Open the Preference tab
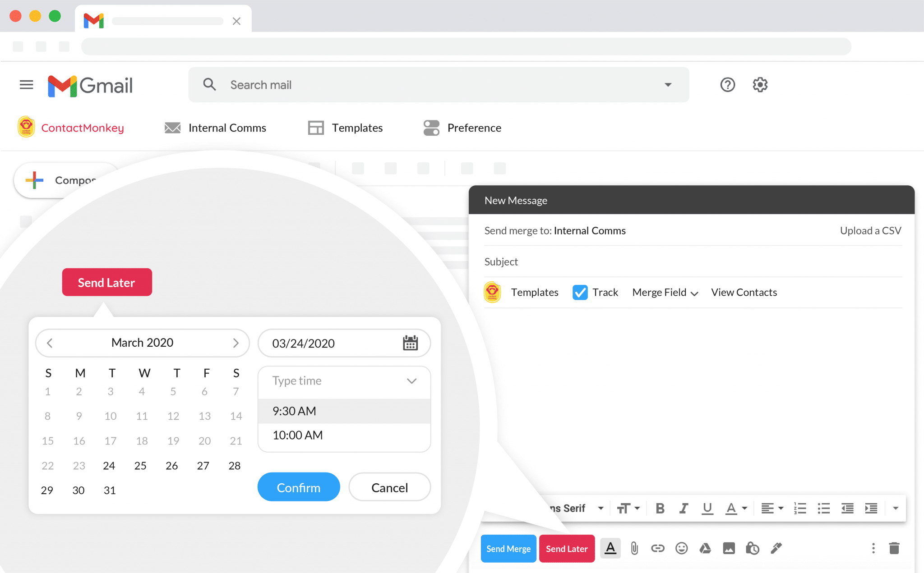This screenshot has width=924, height=573. pos(462,128)
